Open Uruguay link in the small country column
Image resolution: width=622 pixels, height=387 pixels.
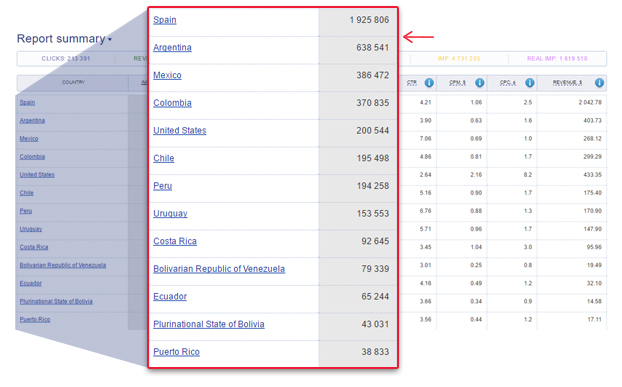[31, 229]
